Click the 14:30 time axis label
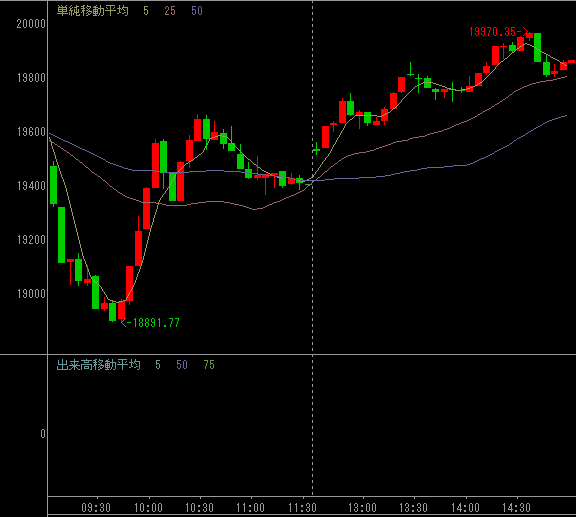The width and height of the screenshot is (576, 517). point(516,508)
